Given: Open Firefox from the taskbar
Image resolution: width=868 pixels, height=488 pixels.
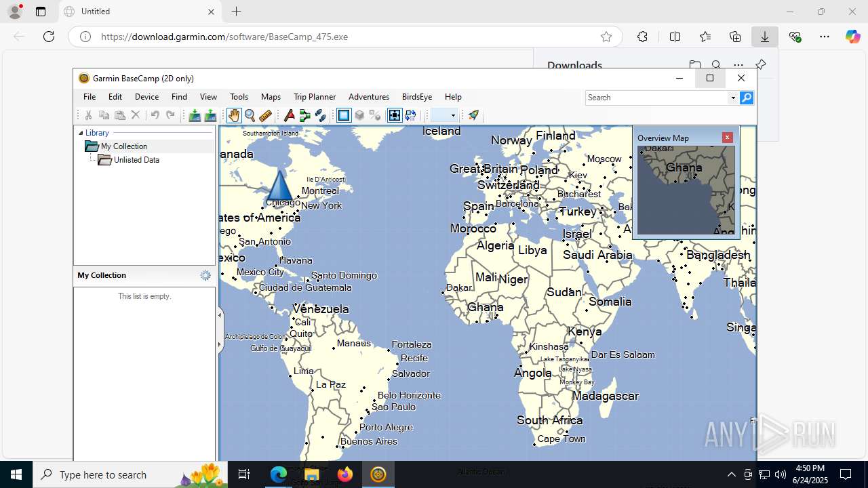Looking at the screenshot, I should tap(344, 474).
